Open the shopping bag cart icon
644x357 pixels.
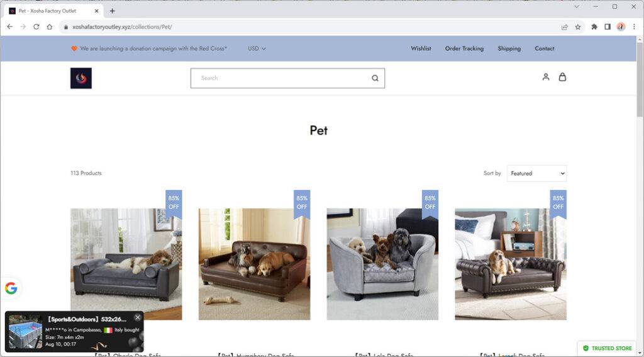[562, 77]
